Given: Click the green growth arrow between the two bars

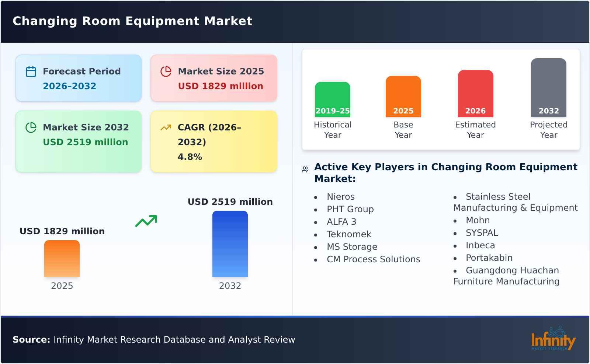Looking at the screenshot, I should [x=146, y=221].
